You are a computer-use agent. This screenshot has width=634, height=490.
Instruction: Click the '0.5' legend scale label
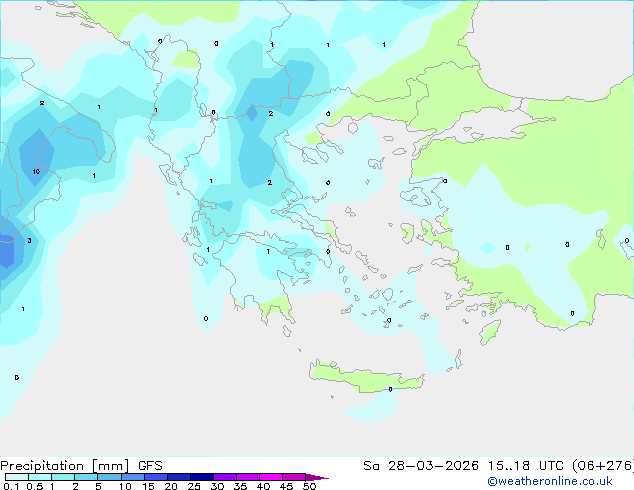pos(35,486)
